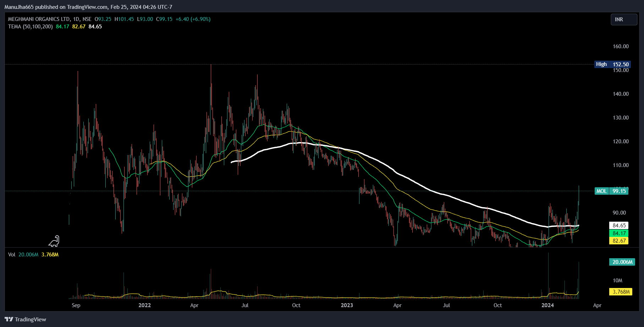644x327 pixels.
Task: Click the green 84.17 price axis tag
Action: (x=619, y=233)
